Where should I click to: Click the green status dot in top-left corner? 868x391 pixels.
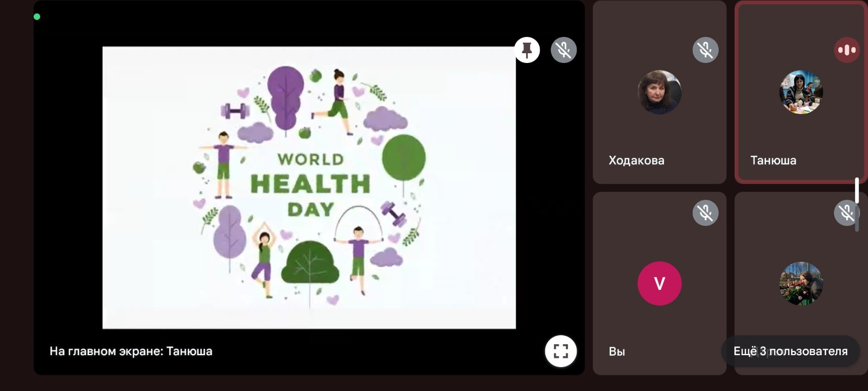pos(37,17)
